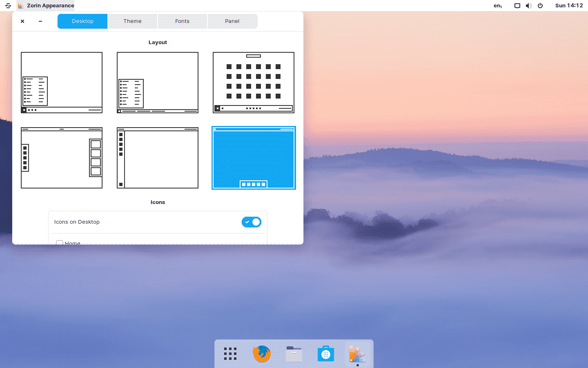The image size is (588, 368).
Task: Switch to the Theme tab
Action: 132,21
